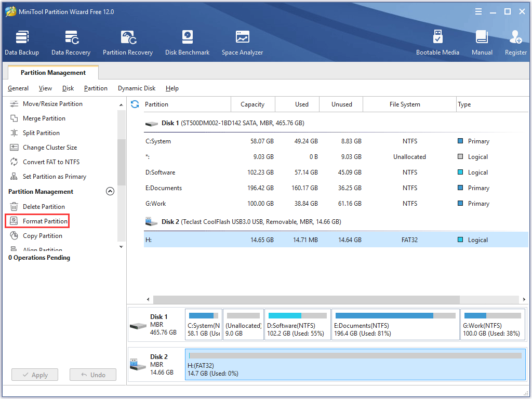Start the Disk Benchmark tool
Screen dimensions: 532x399
(187, 43)
